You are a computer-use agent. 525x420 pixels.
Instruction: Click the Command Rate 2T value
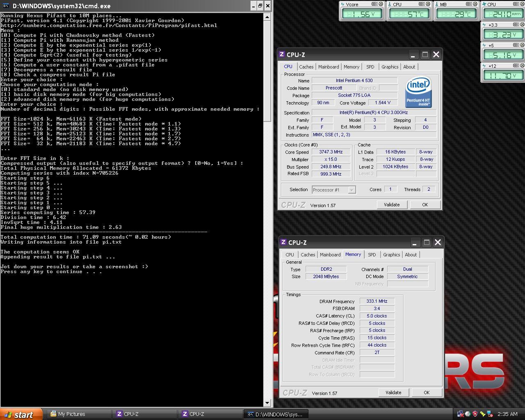(x=377, y=352)
